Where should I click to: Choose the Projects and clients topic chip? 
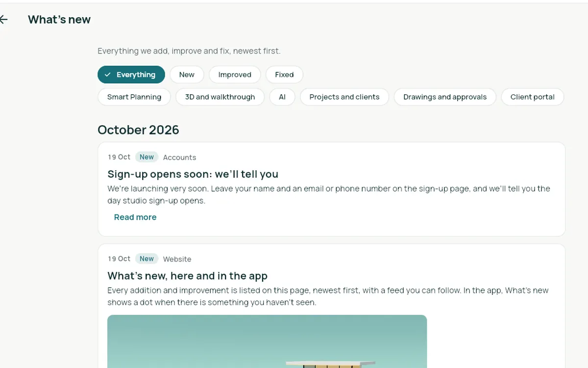344,97
